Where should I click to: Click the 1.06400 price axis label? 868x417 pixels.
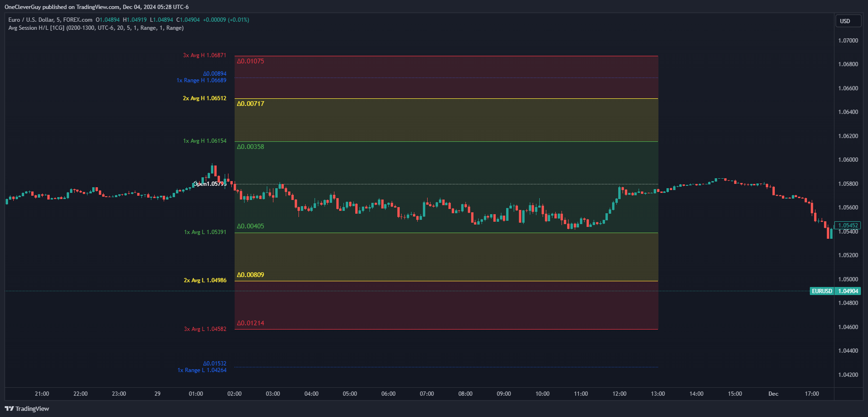click(848, 112)
